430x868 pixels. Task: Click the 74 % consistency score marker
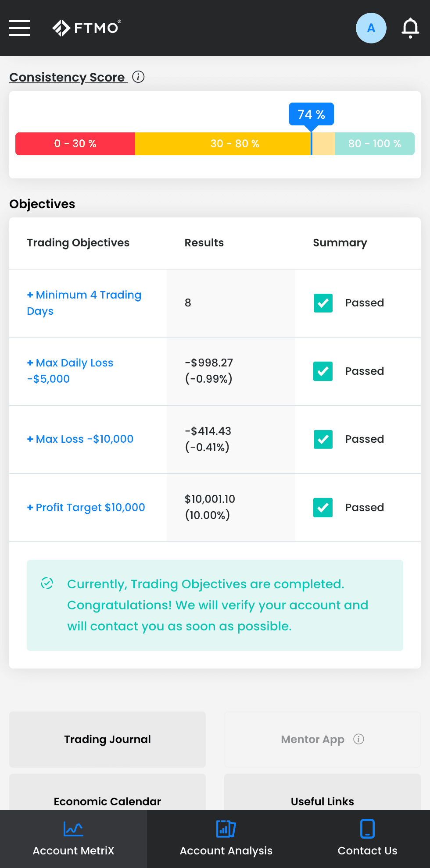[x=311, y=114]
